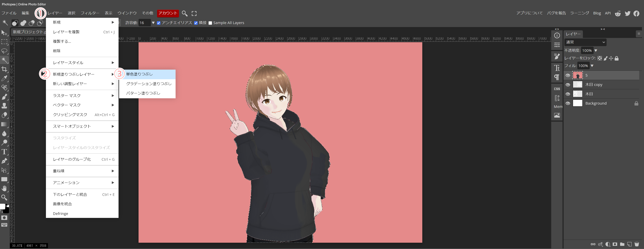Expand the 不透明度 opacity dropdown arrow
This screenshot has width=644, height=249.
[596, 51]
